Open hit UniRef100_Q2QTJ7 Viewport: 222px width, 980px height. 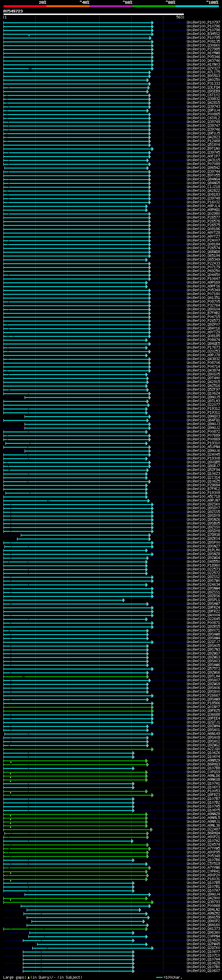[x=203, y=642]
